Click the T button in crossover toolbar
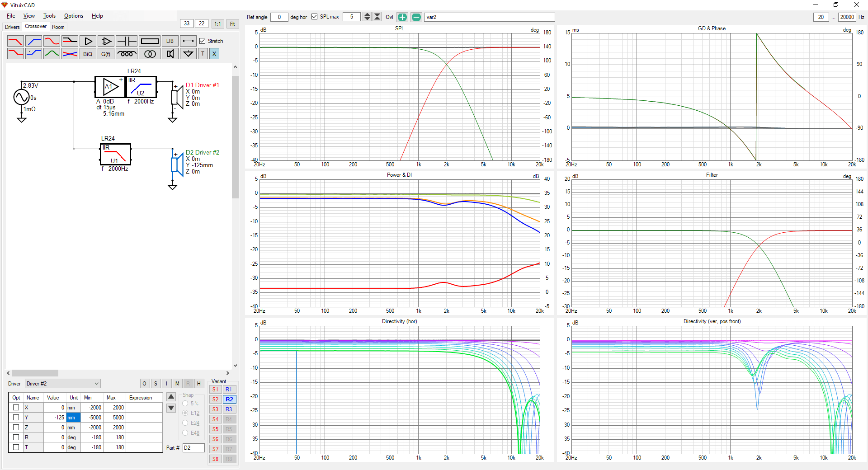 [203, 54]
